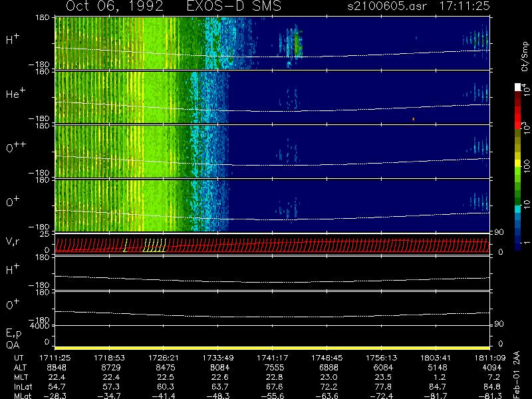This screenshot has height=399, width=532.
Task: Click the altitude value '4094'
Action: (491, 368)
